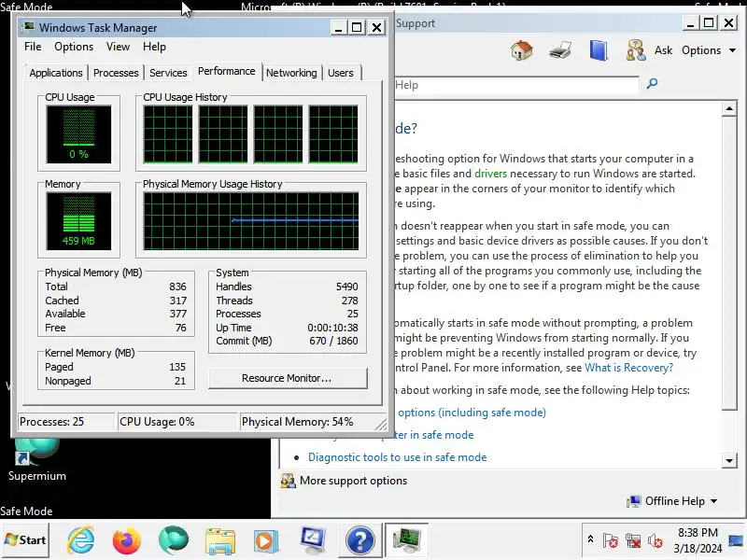Open the What is Recovery? link

tap(628, 368)
